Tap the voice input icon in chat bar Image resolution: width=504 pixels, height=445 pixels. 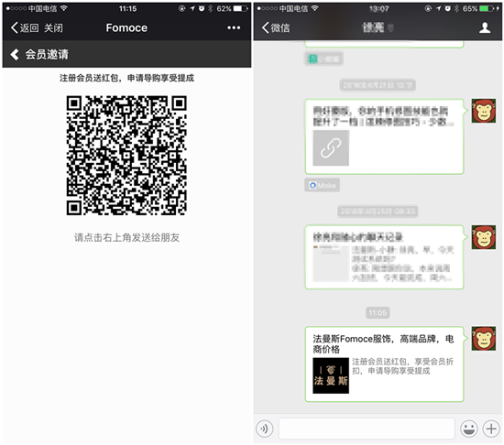[x=265, y=429]
